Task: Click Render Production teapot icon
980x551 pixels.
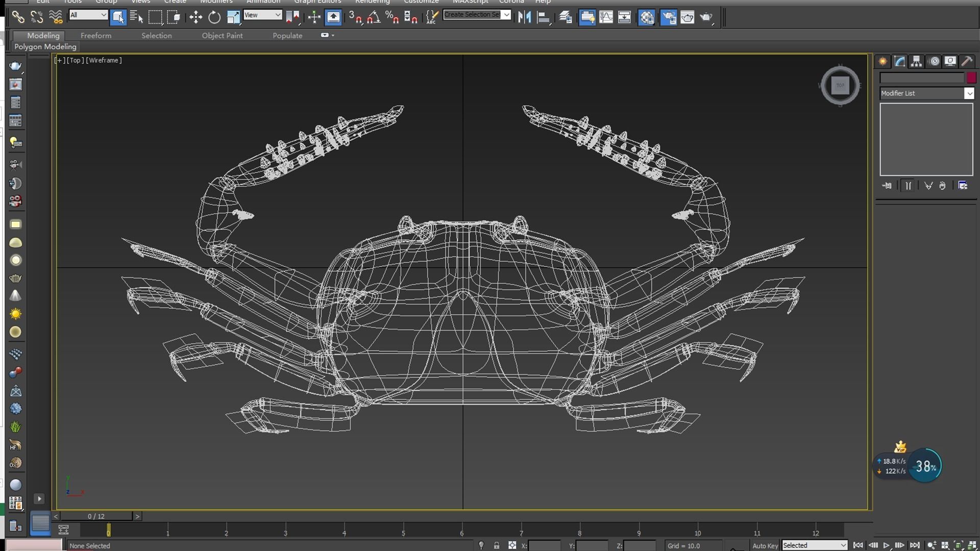Action: click(706, 17)
